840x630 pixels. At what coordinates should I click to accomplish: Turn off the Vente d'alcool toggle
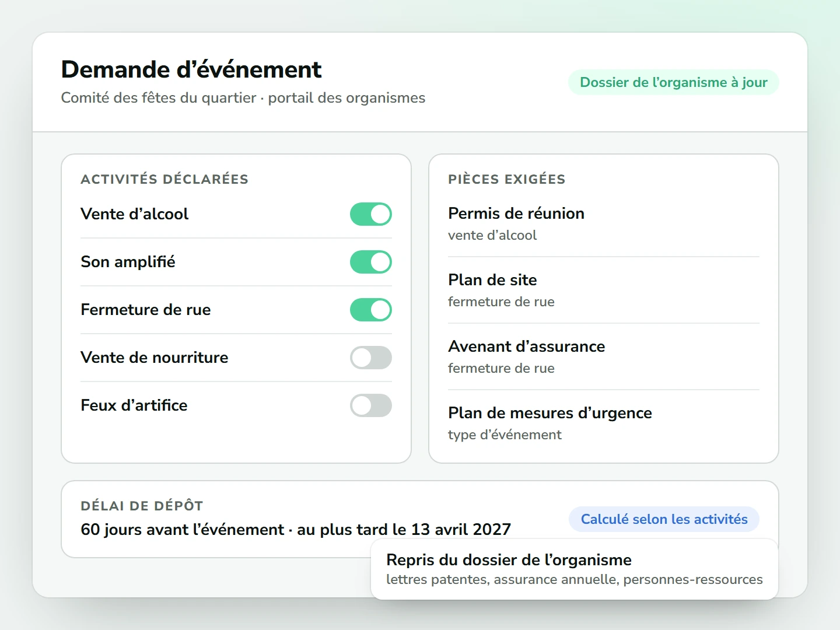pos(371,214)
